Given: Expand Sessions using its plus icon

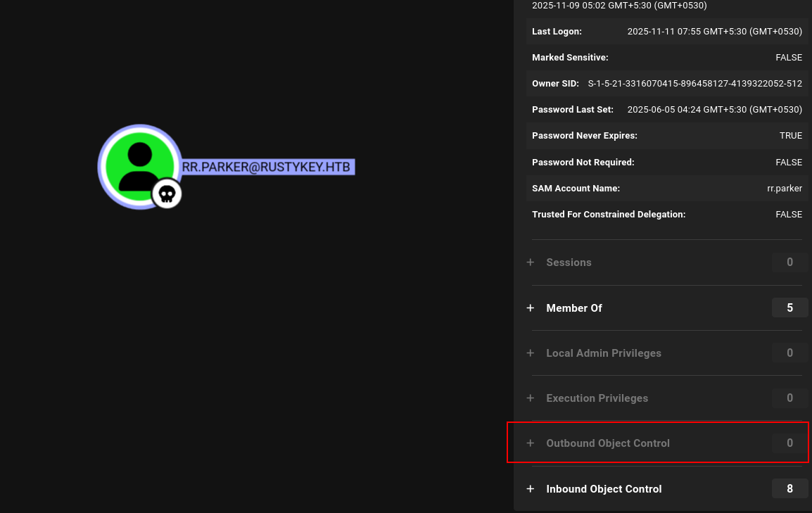Looking at the screenshot, I should pyautogui.click(x=531, y=262).
